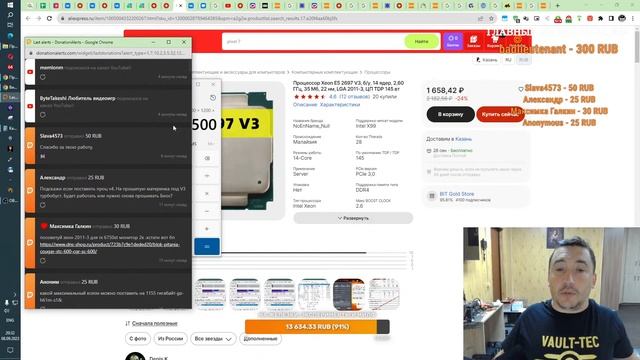Open a new Chrome tab
This screenshot has width=640, height=360.
(558, 6)
